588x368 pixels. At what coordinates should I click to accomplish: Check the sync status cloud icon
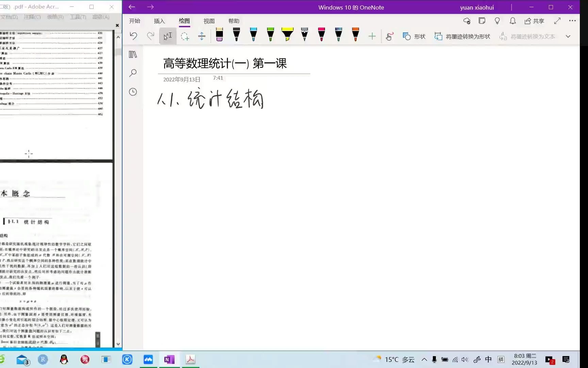[x=467, y=21]
